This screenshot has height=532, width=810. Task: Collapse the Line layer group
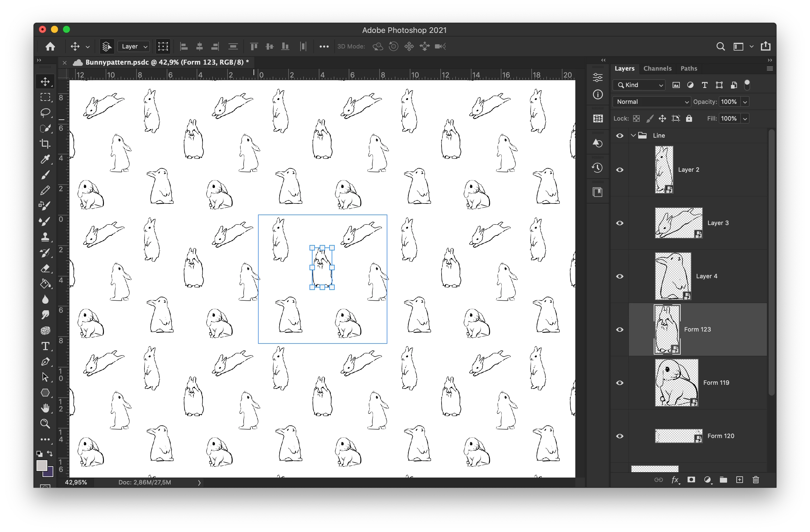pos(633,135)
